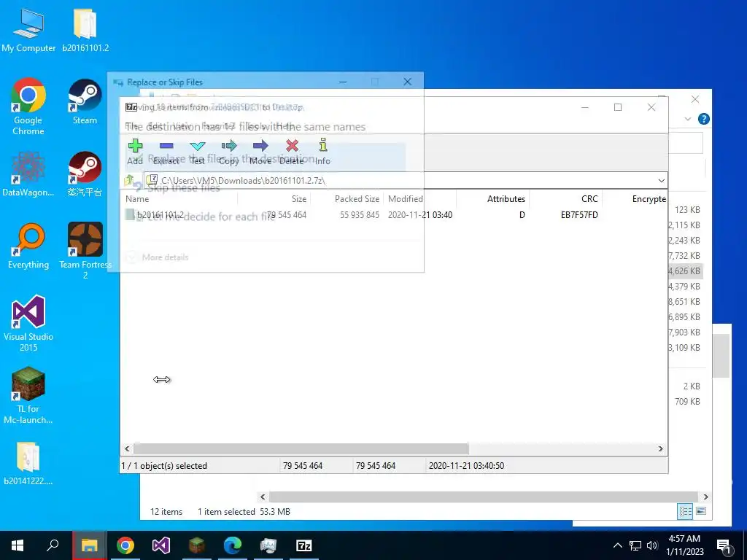The height and width of the screenshot is (560, 747).
Task: Click the '12 items' Explorer status text
Action: 166,511
